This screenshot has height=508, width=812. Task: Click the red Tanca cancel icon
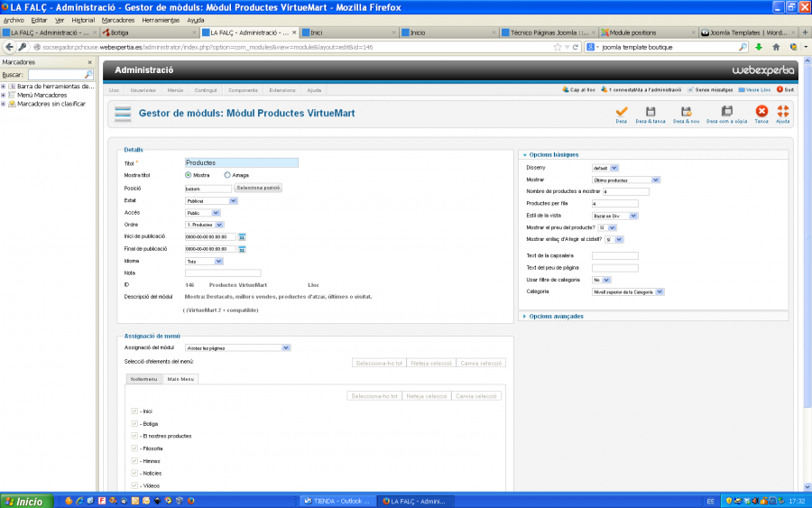(761, 111)
